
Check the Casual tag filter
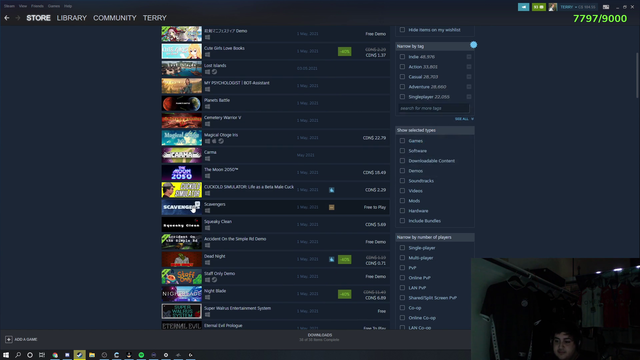click(x=402, y=77)
